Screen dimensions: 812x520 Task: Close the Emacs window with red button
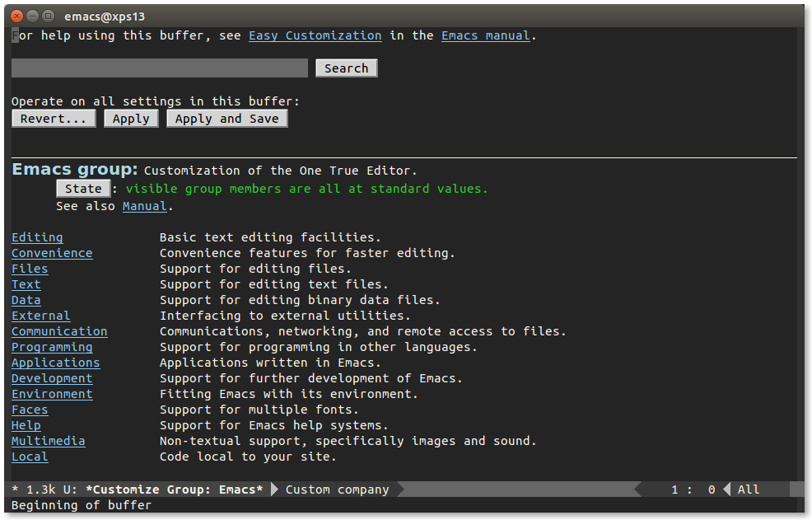point(17,16)
